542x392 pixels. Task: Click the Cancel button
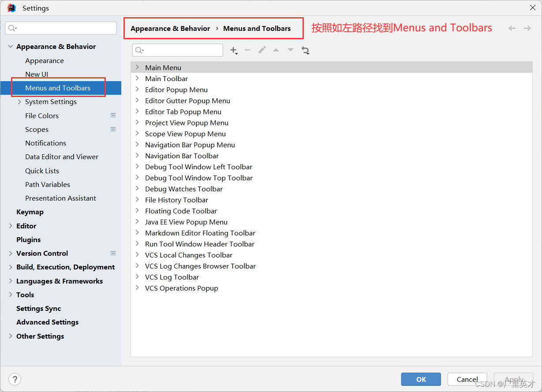click(x=467, y=379)
